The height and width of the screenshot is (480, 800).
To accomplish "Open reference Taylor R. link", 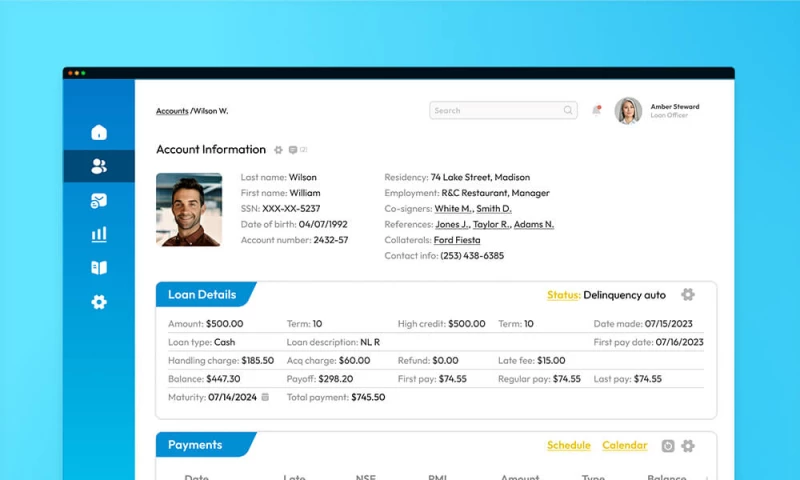I will tap(491, 224).
